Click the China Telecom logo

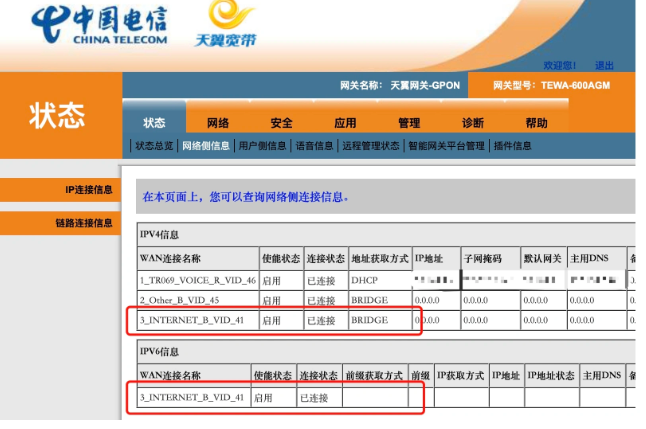click(x=99, y=25)
